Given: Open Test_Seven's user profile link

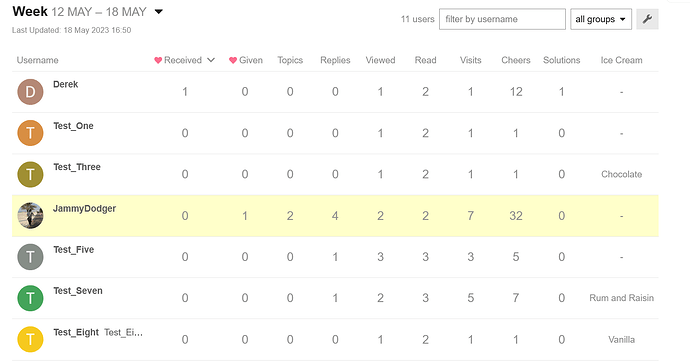Looking at the screenshot, I should pyautogui.click(x=78, y=291).
